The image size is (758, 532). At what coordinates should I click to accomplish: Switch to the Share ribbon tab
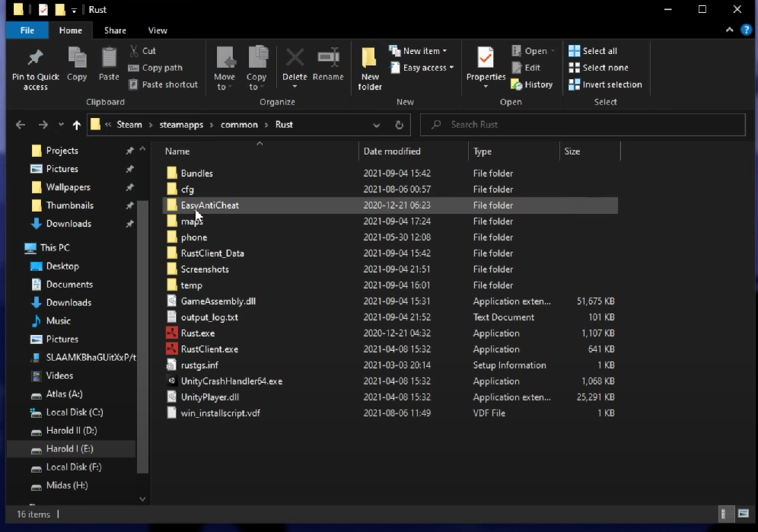[x=115, y=30]
